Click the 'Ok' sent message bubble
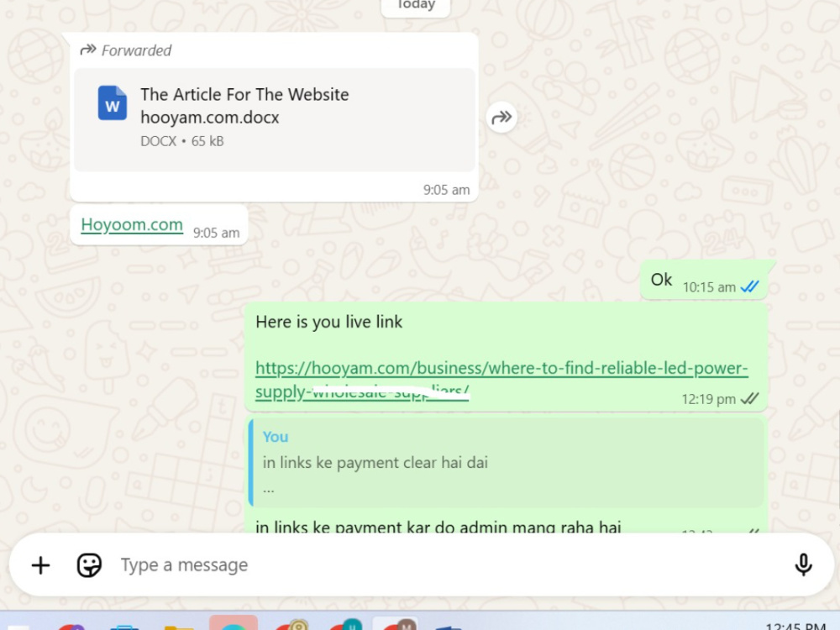The width and height of the screenshot is (840, 630). pyautogui.click(x=703, y=281)
